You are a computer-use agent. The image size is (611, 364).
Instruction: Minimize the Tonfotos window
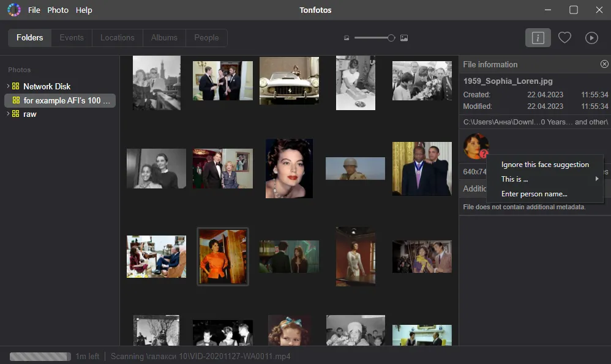coord(548,10)
